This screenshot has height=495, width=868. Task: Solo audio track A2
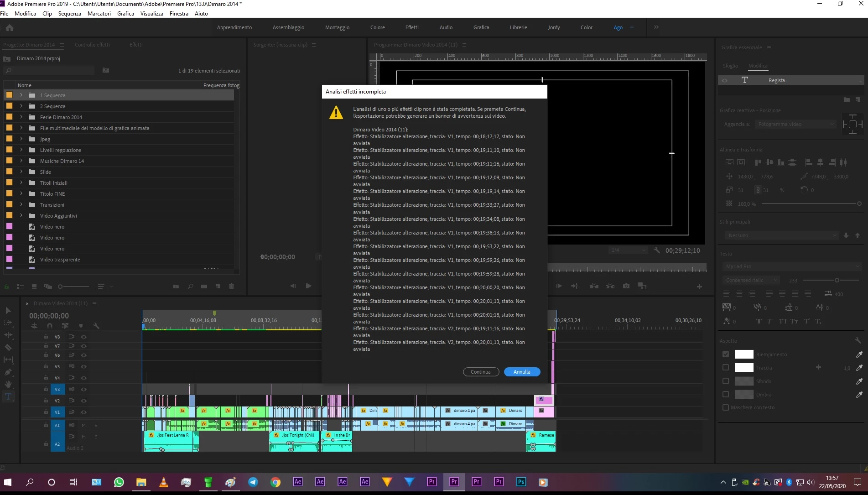click(x=96, y=437)
